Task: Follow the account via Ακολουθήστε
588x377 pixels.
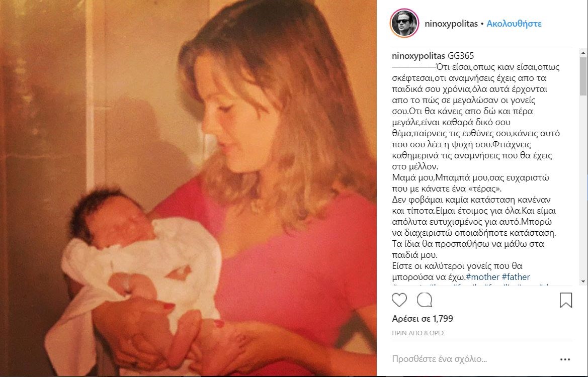Action: pos(514,24)
